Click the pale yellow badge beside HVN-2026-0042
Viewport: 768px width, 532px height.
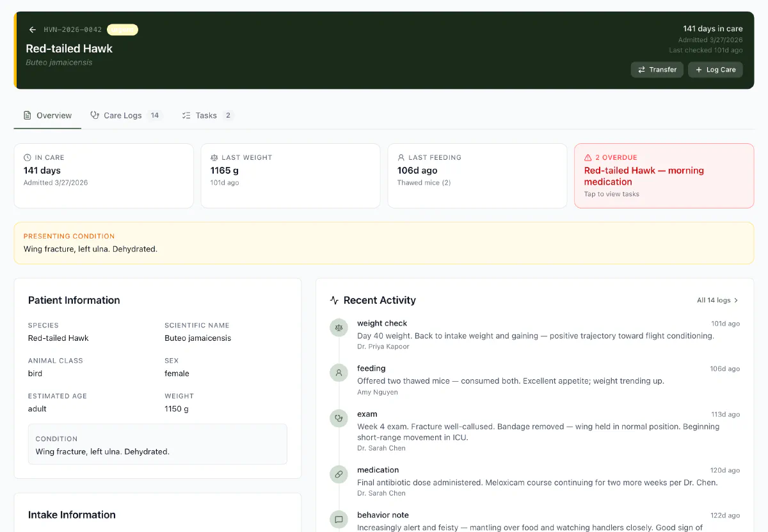click(x=122, y=29)
